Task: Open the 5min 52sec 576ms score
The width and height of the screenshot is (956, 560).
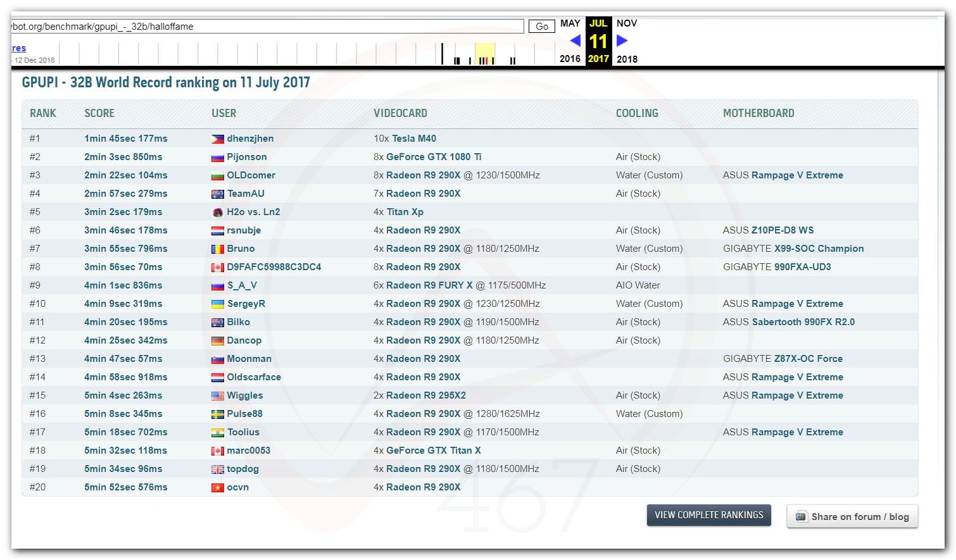Action: tap(126, 487)
